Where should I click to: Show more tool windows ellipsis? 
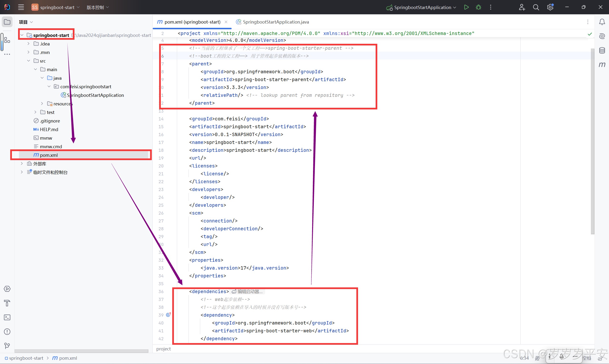click(x=7, y=54)
